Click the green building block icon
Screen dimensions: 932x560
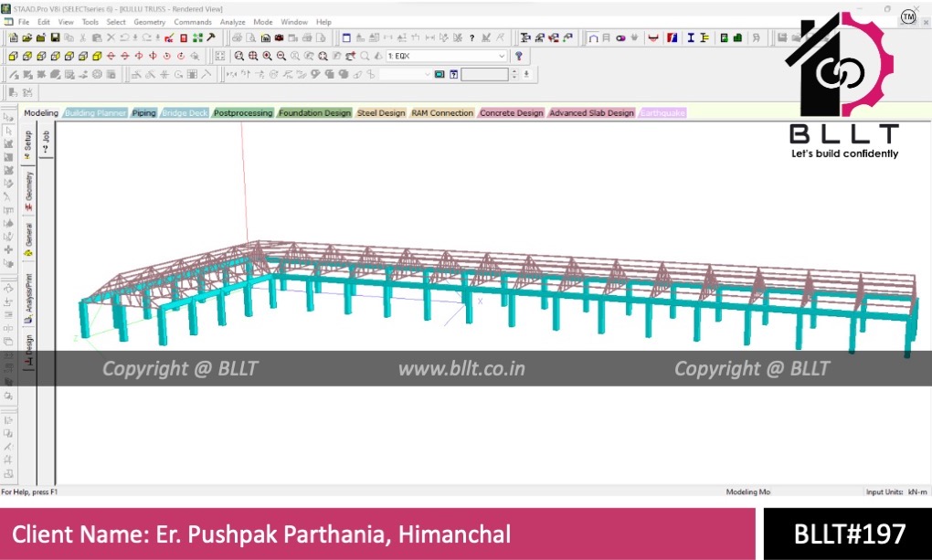coord(737,37)
